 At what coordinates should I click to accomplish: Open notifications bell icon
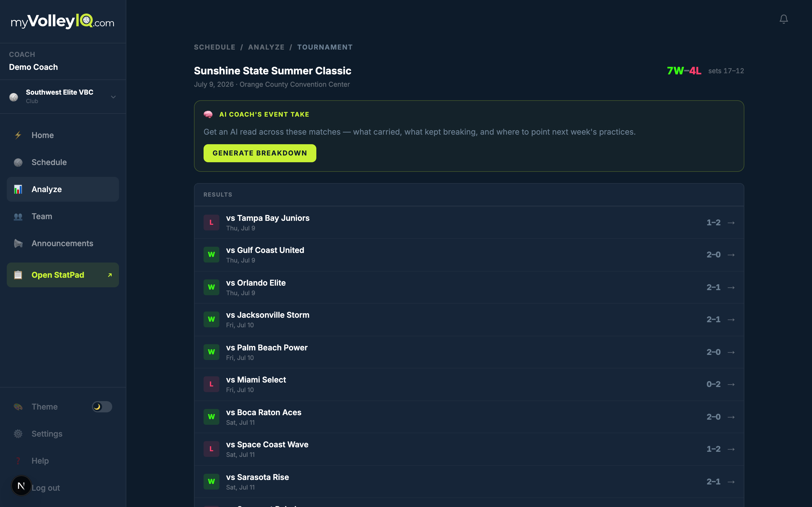coord(784,19)
